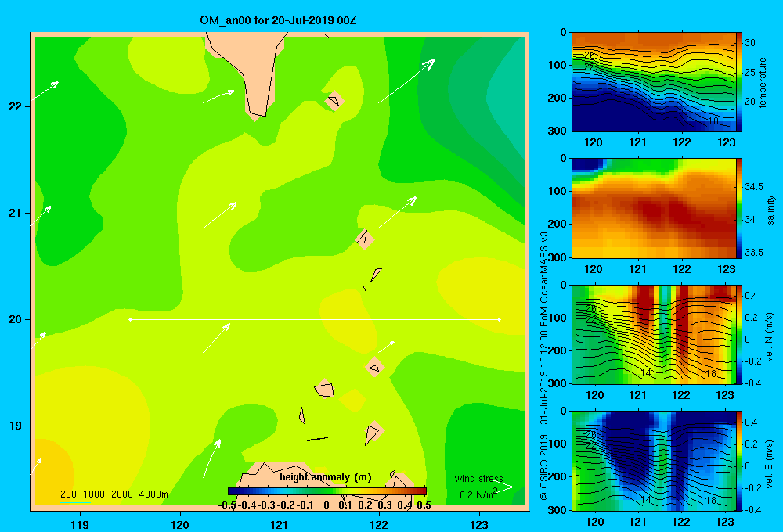
Task: Click the "vel. N (m/s)" axis label
Action: [770, 337]
